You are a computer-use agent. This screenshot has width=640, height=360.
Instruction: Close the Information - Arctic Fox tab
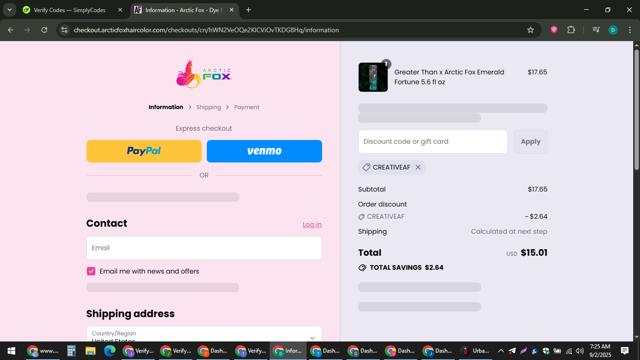point(231,10)
